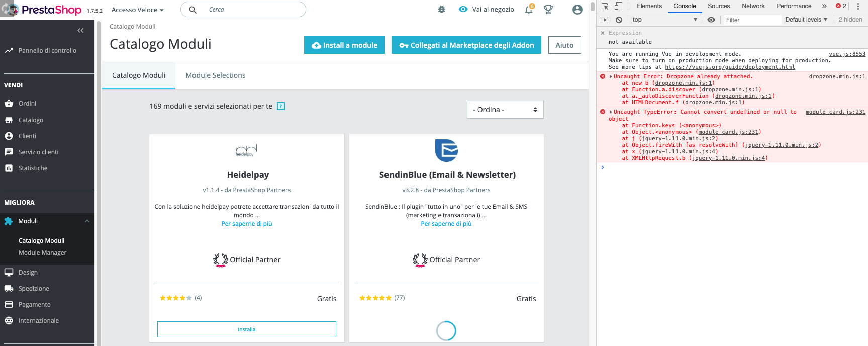Open DevTools Elements tab
This screenshot has height=346, width=868.
coord(649,6)
